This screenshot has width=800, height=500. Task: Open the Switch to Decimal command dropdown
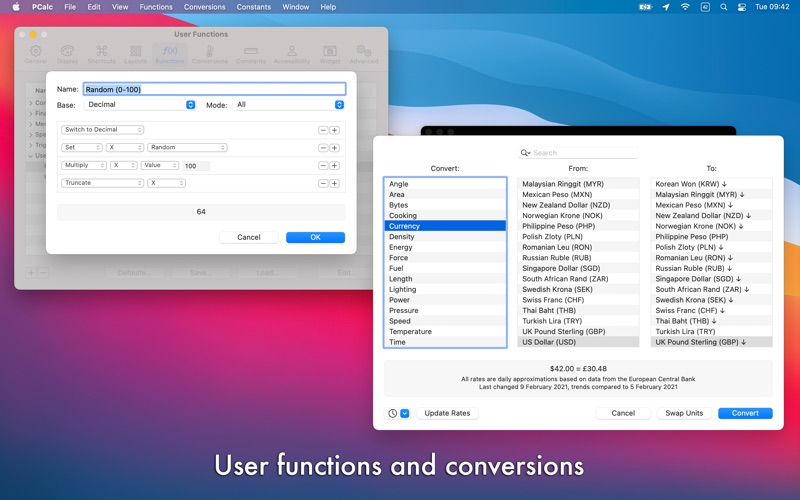(103, 130)
